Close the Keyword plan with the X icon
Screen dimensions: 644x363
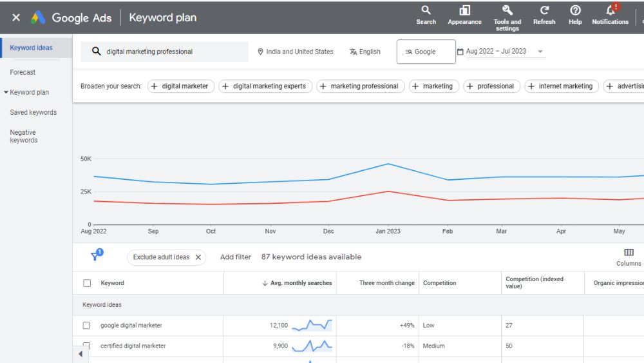(x=16, y=17)
